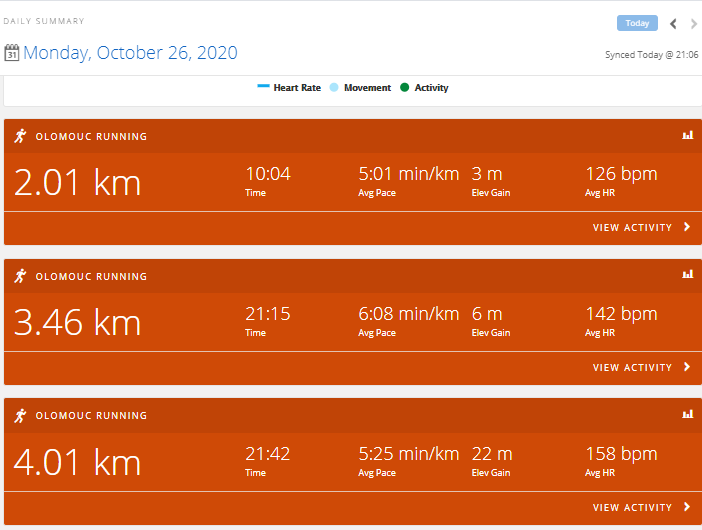This screenshot has height=530, width=702.
Task: Toggle Movement legend series
Action: point(360,87)
